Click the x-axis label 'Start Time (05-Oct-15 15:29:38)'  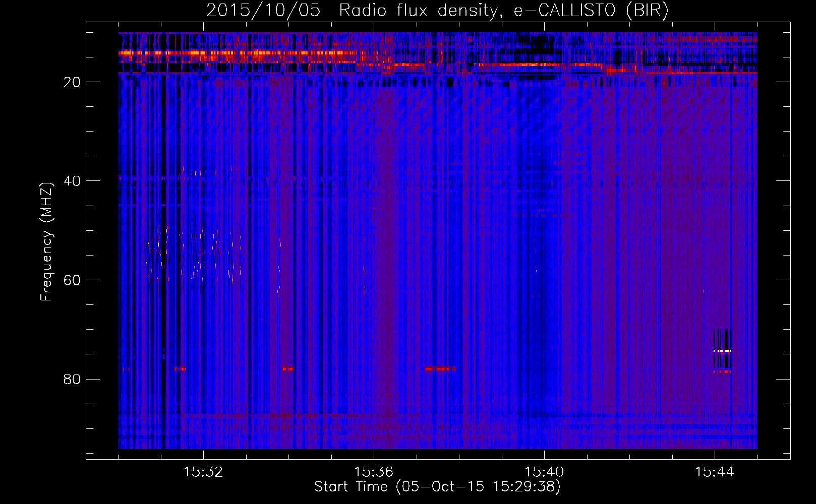click(437, 487)
